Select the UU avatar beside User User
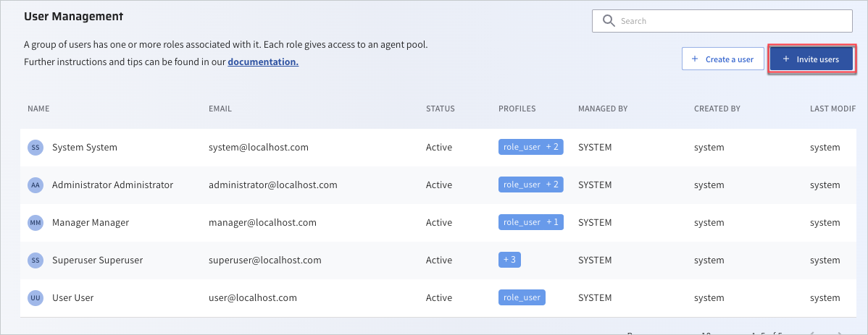This screenshot has width=868, height=335. (x=35, y=298)
